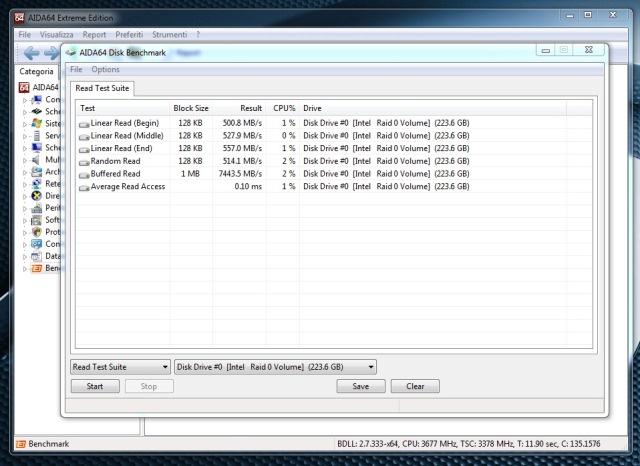
Task: Click the 7443.5 MB/s result value
Action: (x=240, y=174)
